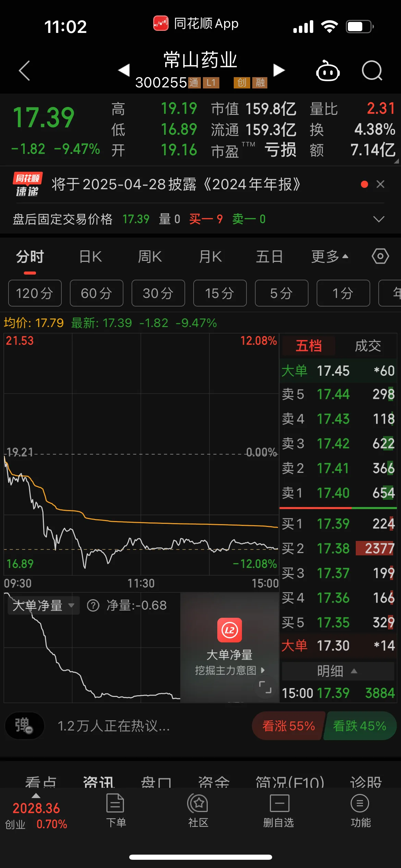This screenshot has height=868, width=401.
Task: Switch to 日K chart tab
Action: coord(90,257)
